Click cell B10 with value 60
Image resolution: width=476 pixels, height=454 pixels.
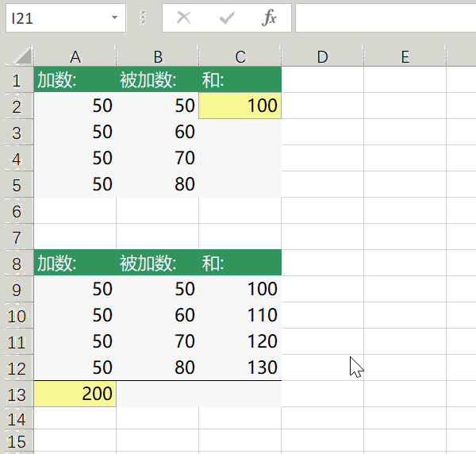click(x=158, y=315)
